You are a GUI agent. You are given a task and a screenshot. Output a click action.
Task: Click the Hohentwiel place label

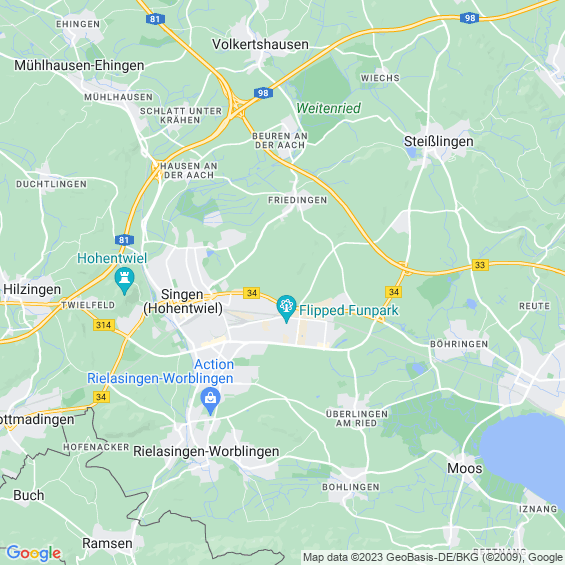(x=112, y=258)
